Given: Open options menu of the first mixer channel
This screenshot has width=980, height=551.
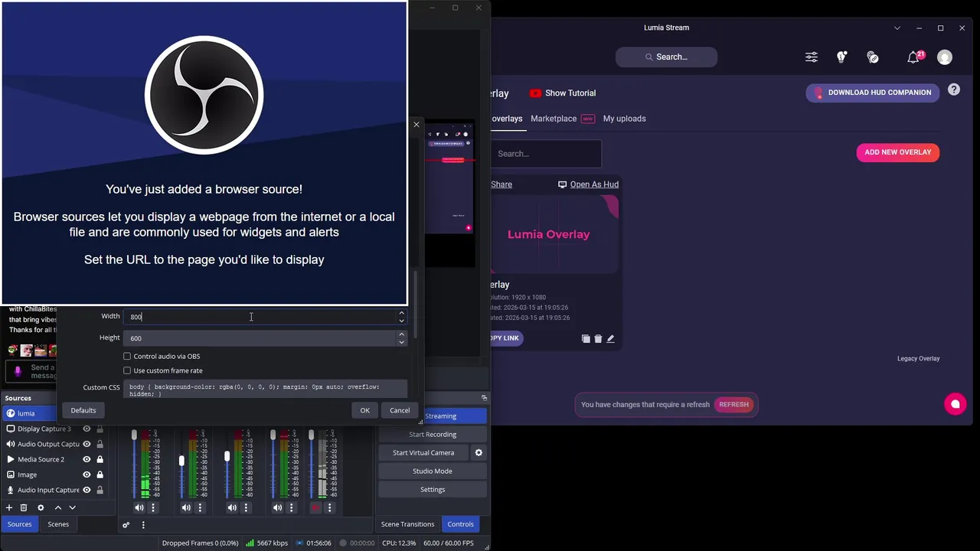Looking at the screenshot, I should 153,507.
